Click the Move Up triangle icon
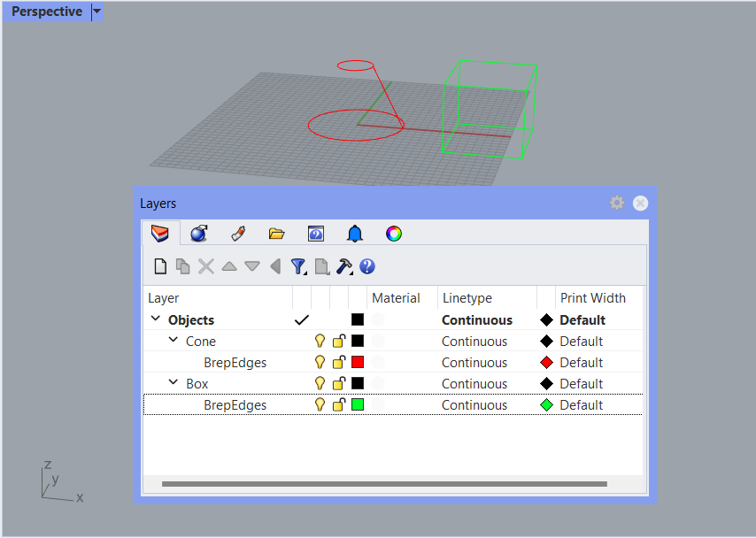This screenshot has height=538, width=756. click(x=229, y=266)
